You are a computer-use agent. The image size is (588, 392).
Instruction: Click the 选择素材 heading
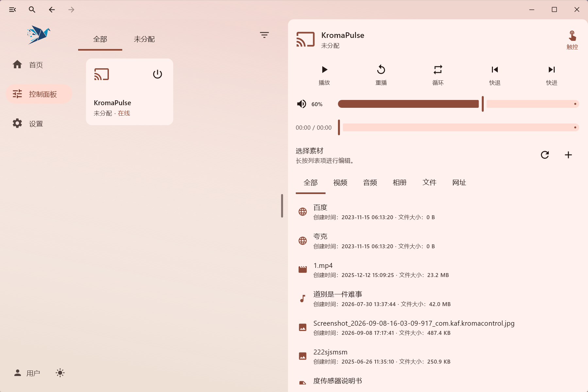coord(310,151)
